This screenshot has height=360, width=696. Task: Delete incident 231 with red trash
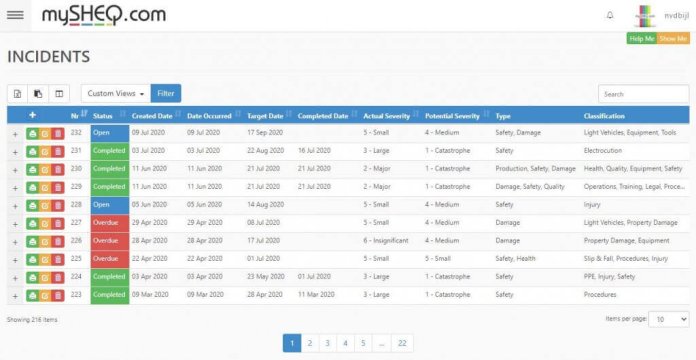click(x=58, y=152)
